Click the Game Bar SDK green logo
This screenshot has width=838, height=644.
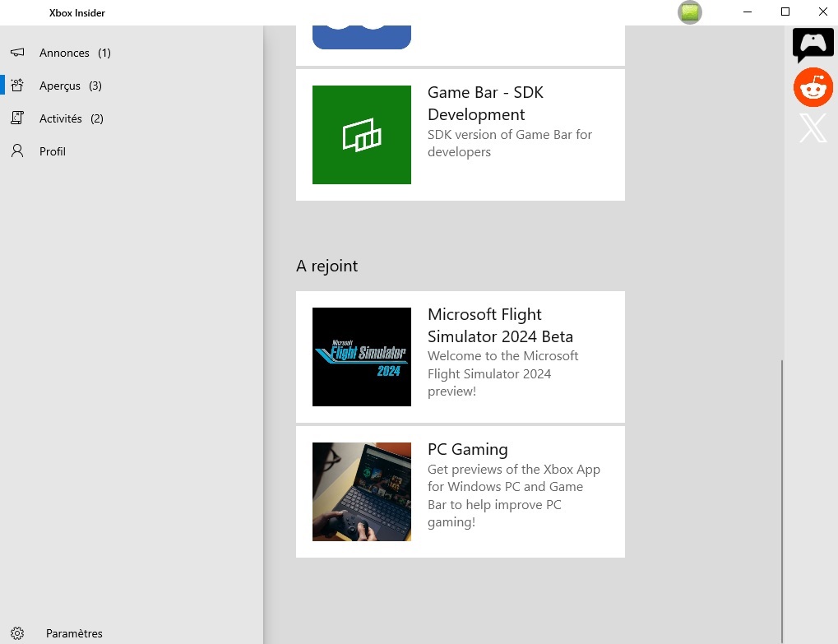pos(362,135)
